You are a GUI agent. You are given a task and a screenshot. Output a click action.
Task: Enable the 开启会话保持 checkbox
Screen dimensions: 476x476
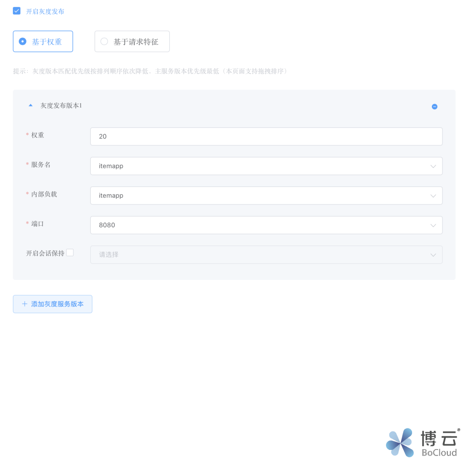70,252
